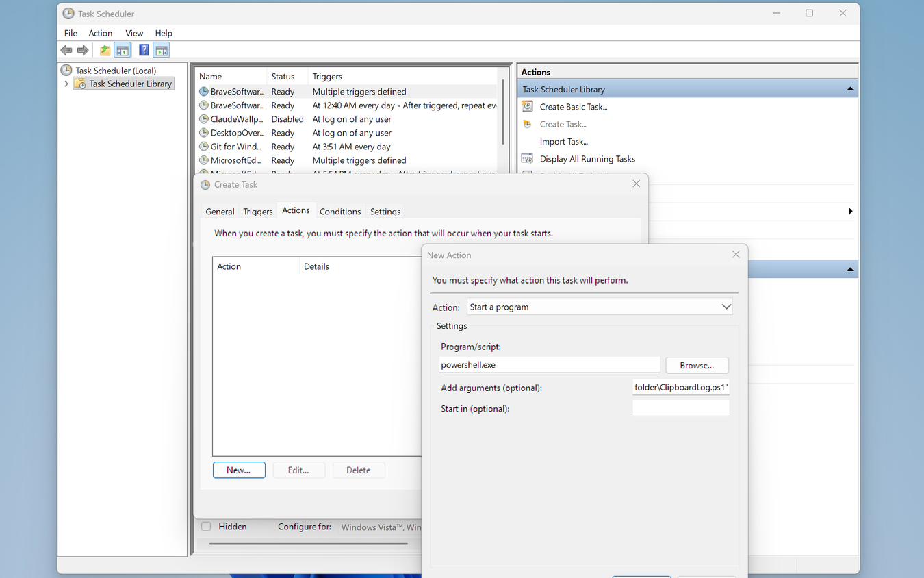924x578 pixels.
Task: Open the Configure for dropdown showing Windows Vista
Action: coord(381,527)
